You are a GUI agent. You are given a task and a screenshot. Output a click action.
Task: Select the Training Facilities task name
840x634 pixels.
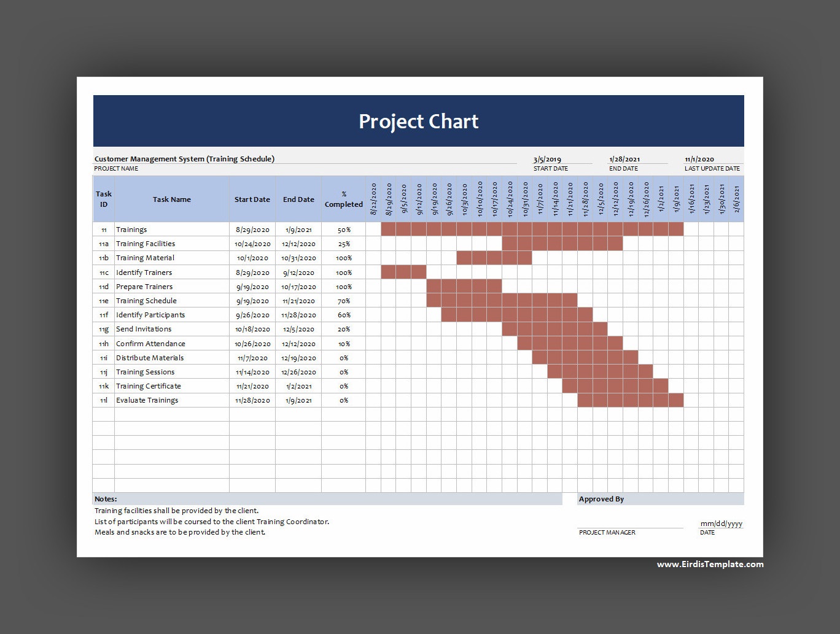coord(146,243)
